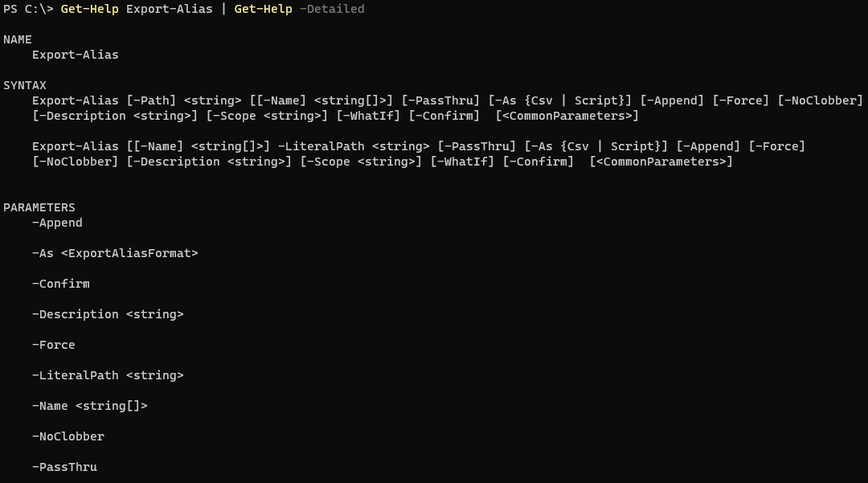The image size is (868, 483).
Task: Click the -Name <string[]> parameter line
Action: click(90, 406)
